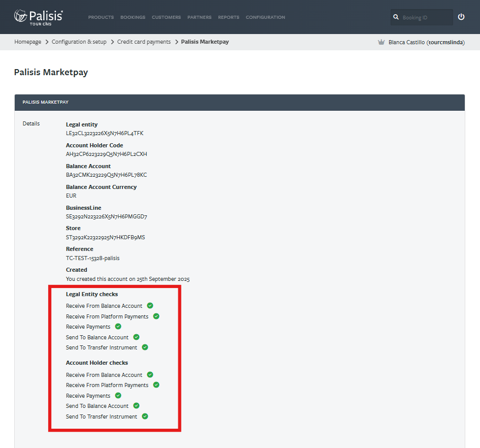
Task: Click green check for Account Holder Receive From Balance Account
Action: coord(150,374)
